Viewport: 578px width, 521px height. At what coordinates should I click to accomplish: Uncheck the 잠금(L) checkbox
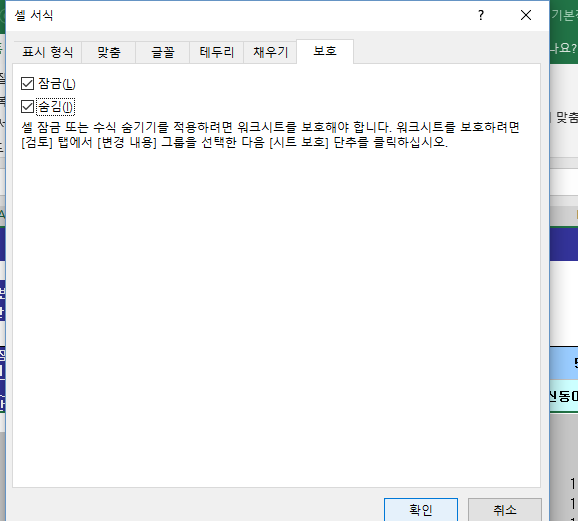pos(27,84)
